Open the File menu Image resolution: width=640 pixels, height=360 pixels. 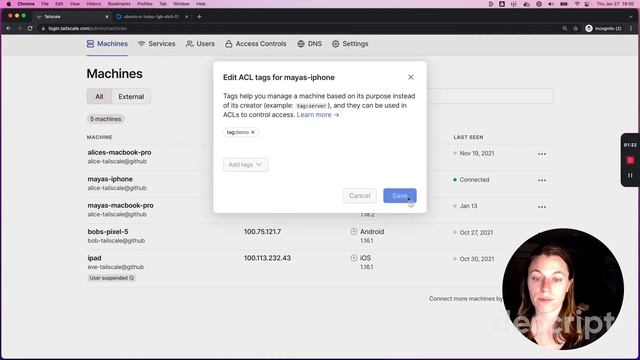pos(45,4)
